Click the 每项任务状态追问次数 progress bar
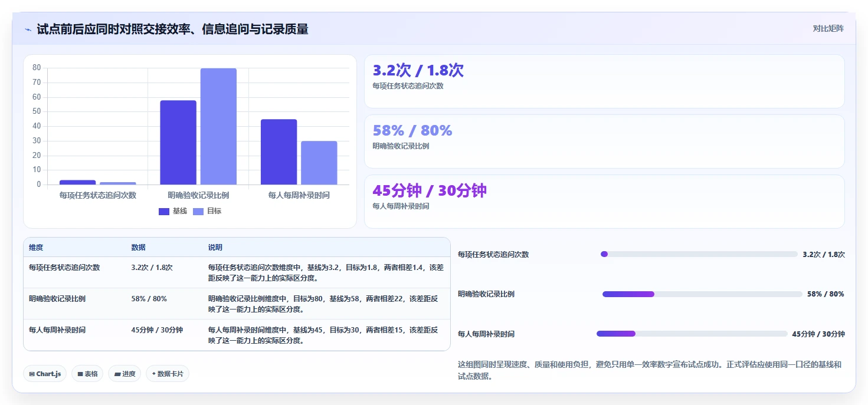The image size is (868, 405). point(699,254)
